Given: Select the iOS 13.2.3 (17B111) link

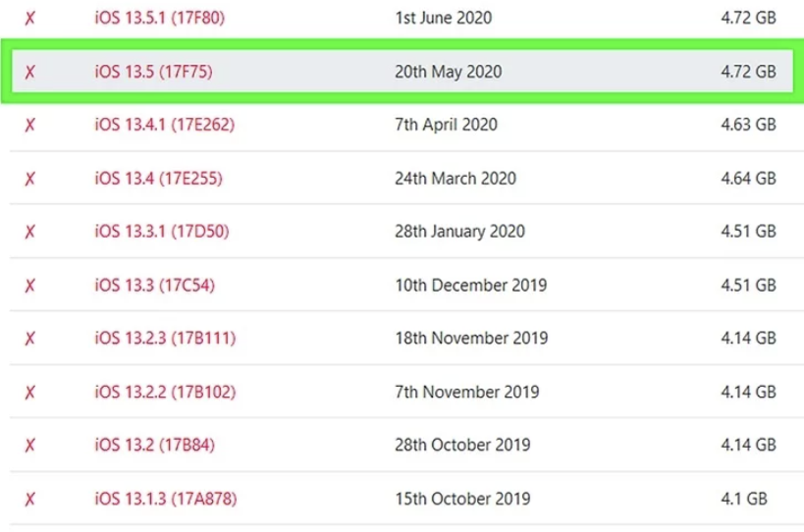Looking at the screenshot, I should coord(164,339).
